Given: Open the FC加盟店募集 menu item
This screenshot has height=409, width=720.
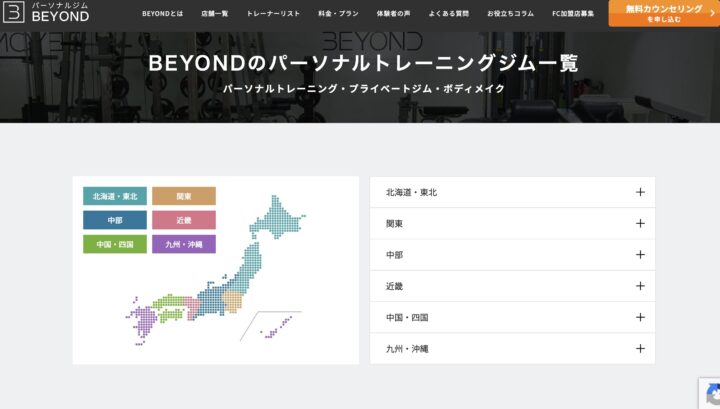Looking at the screenshot, I should coord(573,14).
